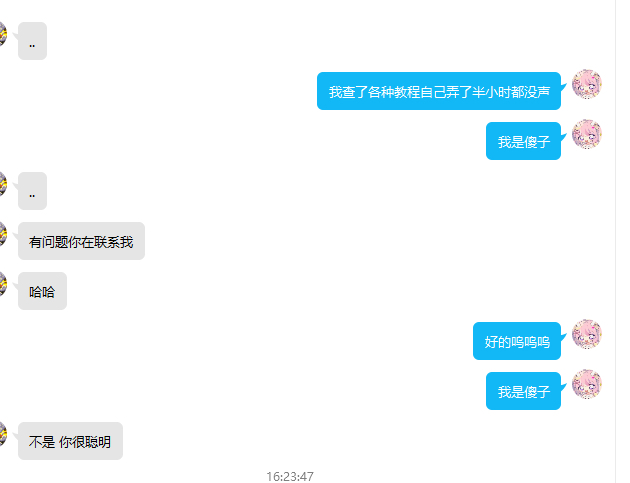Screen dimensions: 630x483
Task: Click pink-haired avatar beside the tutorial message
Action: coord(587,84)
